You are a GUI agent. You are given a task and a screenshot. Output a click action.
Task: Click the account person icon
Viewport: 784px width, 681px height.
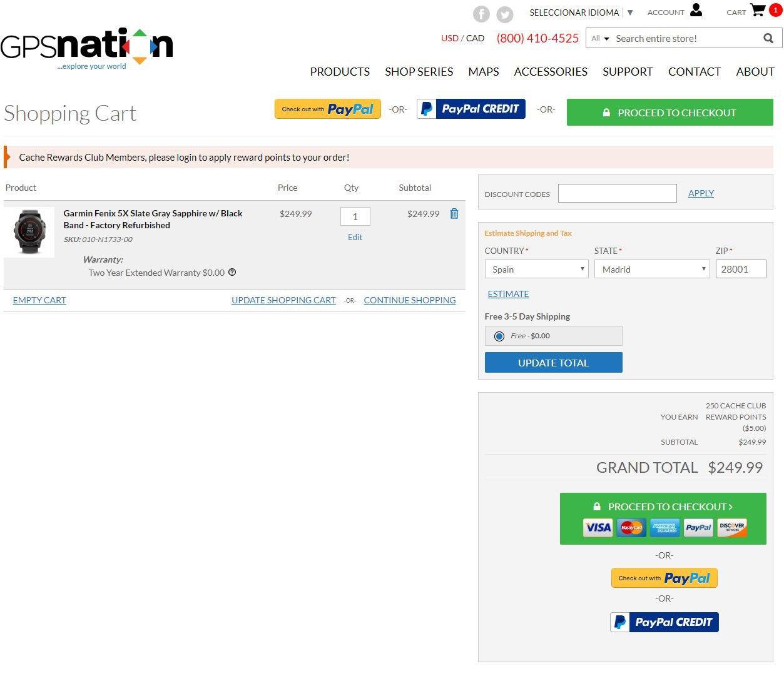[x=696, y=10]
